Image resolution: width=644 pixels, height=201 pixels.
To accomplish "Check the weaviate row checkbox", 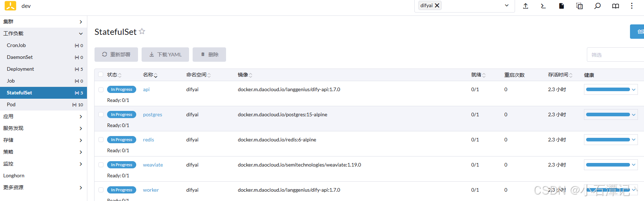I will click(x=101, y=165).
